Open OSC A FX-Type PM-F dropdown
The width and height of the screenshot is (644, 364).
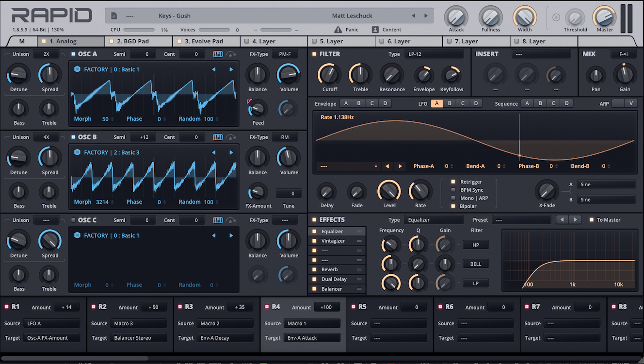(285, 54)
